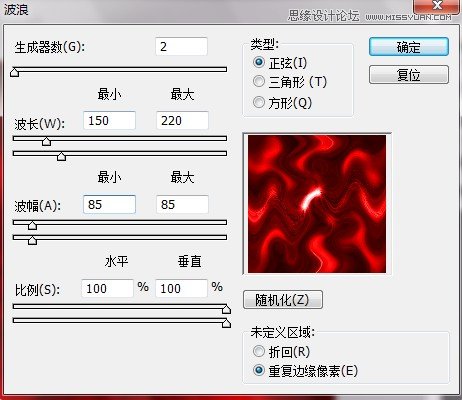462x400 pixels.
Task: Click the 随机化(Z) randomize button
Action: tap(283, 300)
